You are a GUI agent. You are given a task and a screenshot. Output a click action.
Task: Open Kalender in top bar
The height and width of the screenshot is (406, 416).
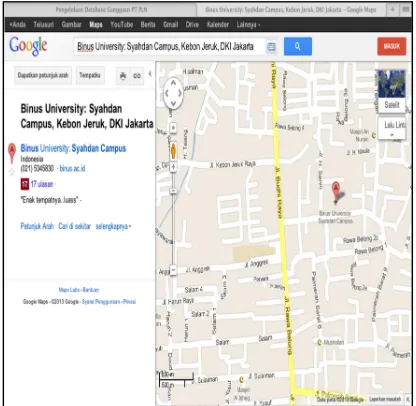coord(218,24)
